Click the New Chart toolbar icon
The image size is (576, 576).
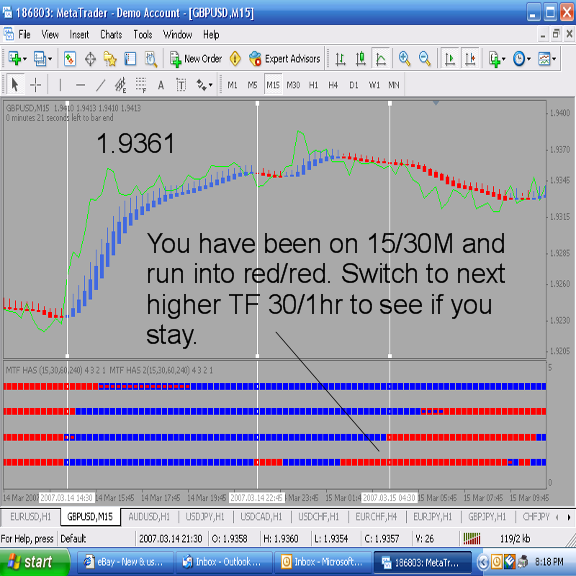pos(15,59)
